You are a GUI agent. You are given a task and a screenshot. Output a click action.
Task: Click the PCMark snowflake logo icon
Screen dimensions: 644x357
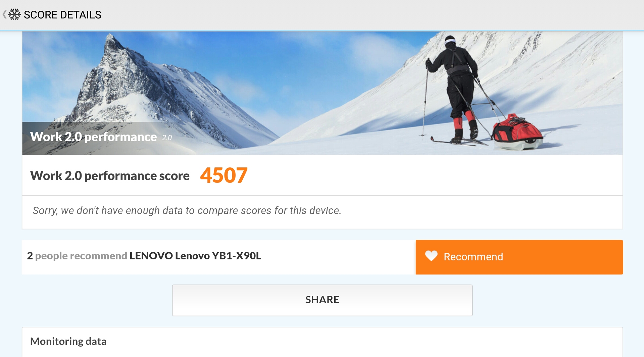point(14,15)
